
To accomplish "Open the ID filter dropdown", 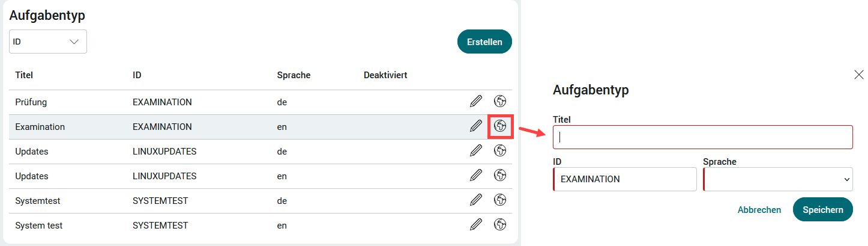I will point(48,42).
